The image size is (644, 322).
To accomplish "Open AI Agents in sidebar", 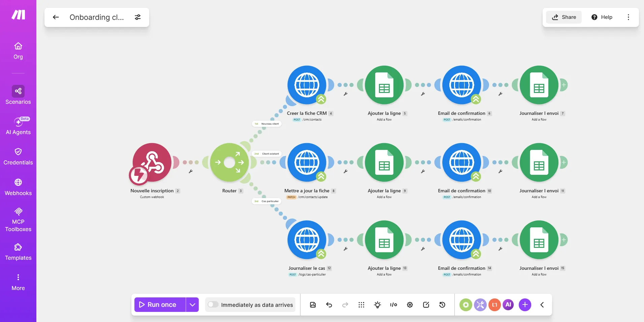I will click(18, 126).
